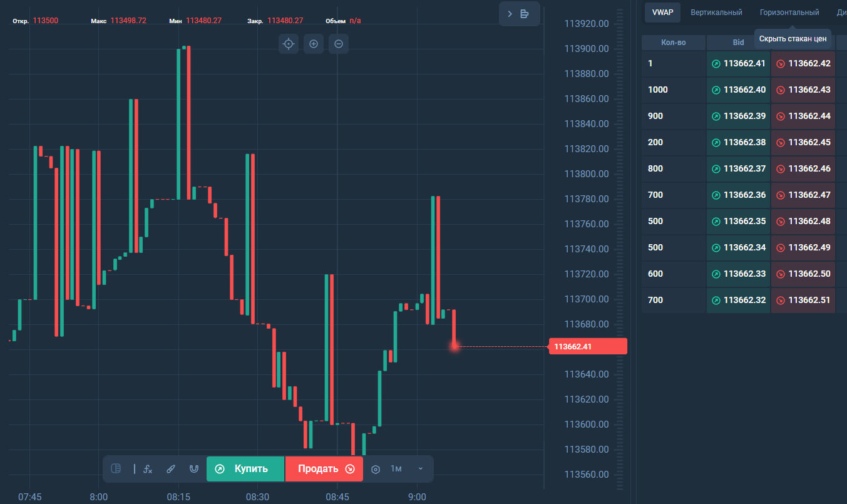
Task: Click red arrow icon beside ask 113662.47
Action: pyautogui.click(x=781, y=195)
